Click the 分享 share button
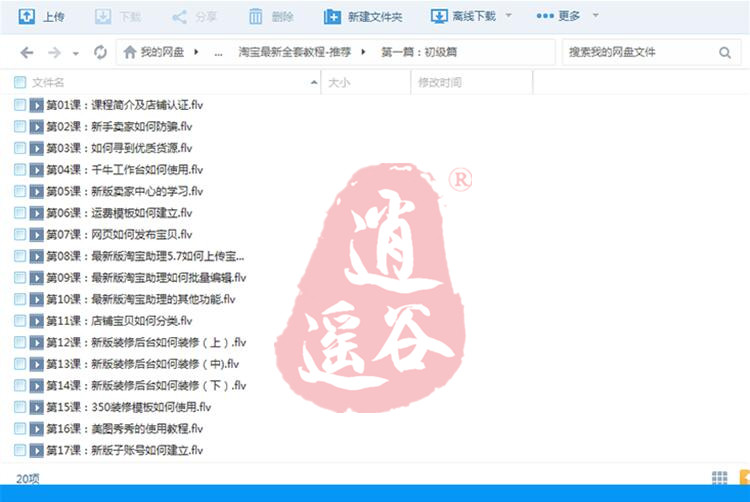This screenshot has width=750, height=502. pyautogui.click(x=194, y=17)
